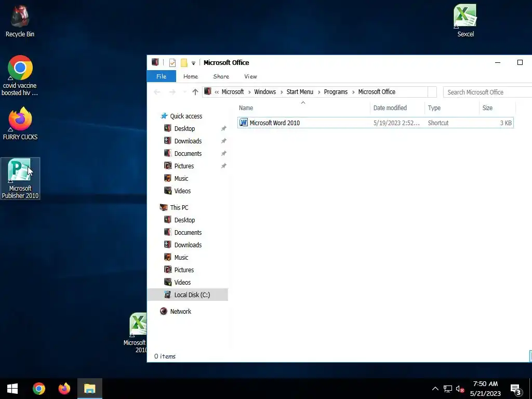Click Microsoft Office breadcrumb segment
The image size is (532, 399).
tap(377, 92)
